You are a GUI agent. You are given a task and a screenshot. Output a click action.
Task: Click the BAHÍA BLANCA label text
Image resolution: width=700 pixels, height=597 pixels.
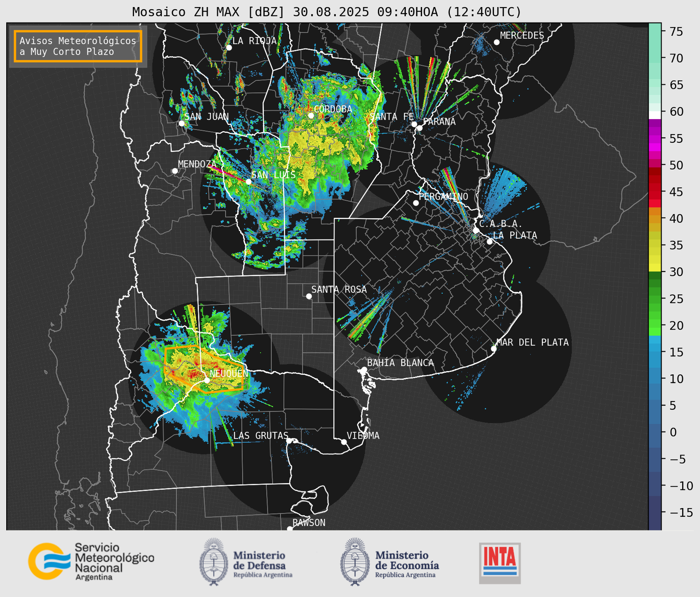[400, 363]
